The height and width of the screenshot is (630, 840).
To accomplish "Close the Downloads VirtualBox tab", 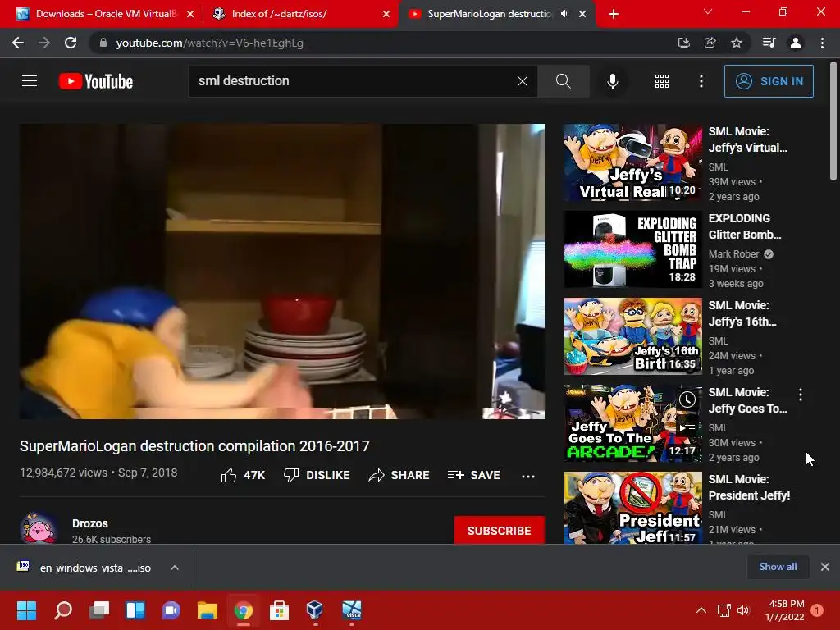I will pyautogui.click(x=190, y=14).
